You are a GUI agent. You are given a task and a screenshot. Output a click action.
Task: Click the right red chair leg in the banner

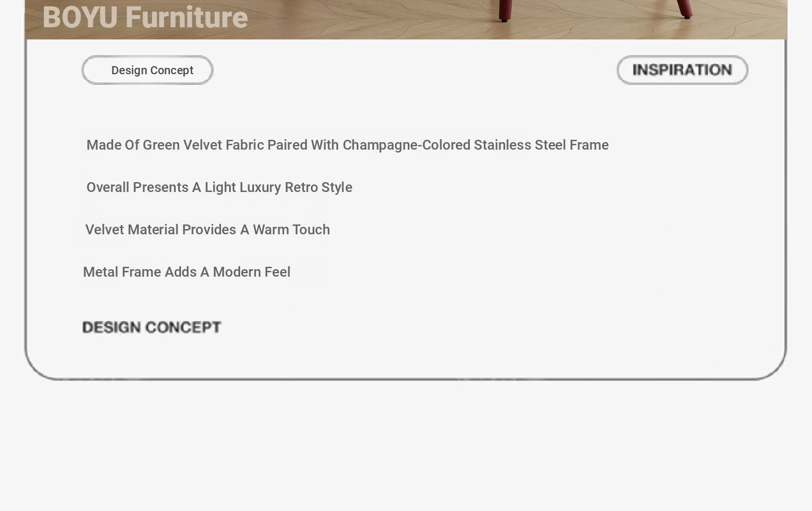click(x=684, y=9)
